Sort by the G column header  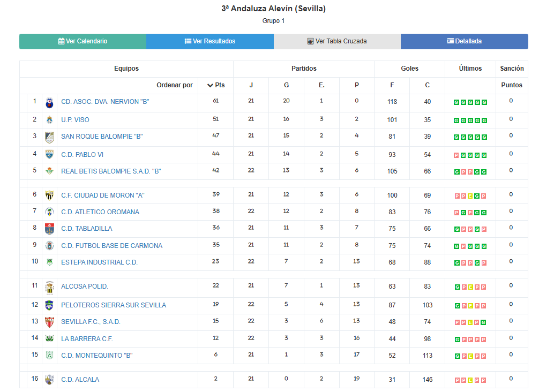pyautogui.click(x=286, y=85)
